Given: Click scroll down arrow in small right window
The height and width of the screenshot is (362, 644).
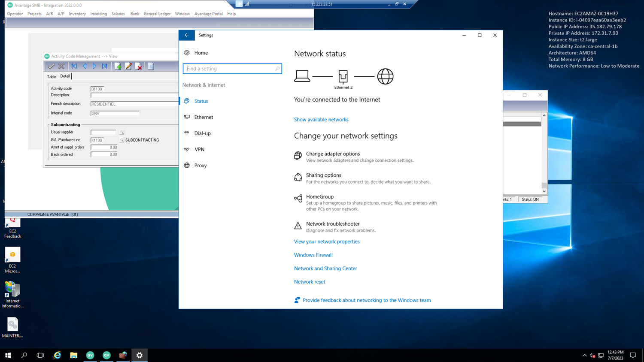Looking at the screenshot, I should [x=544, y=191].
